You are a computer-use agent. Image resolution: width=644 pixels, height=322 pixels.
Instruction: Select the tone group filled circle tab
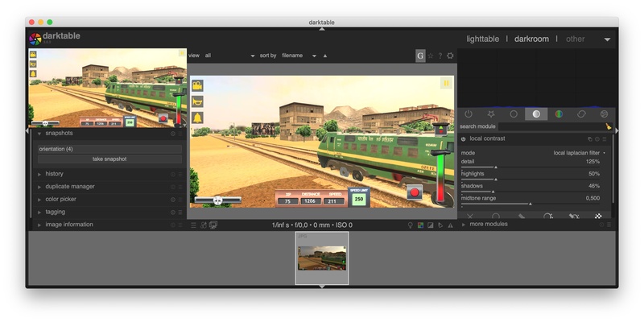[536, 114]
